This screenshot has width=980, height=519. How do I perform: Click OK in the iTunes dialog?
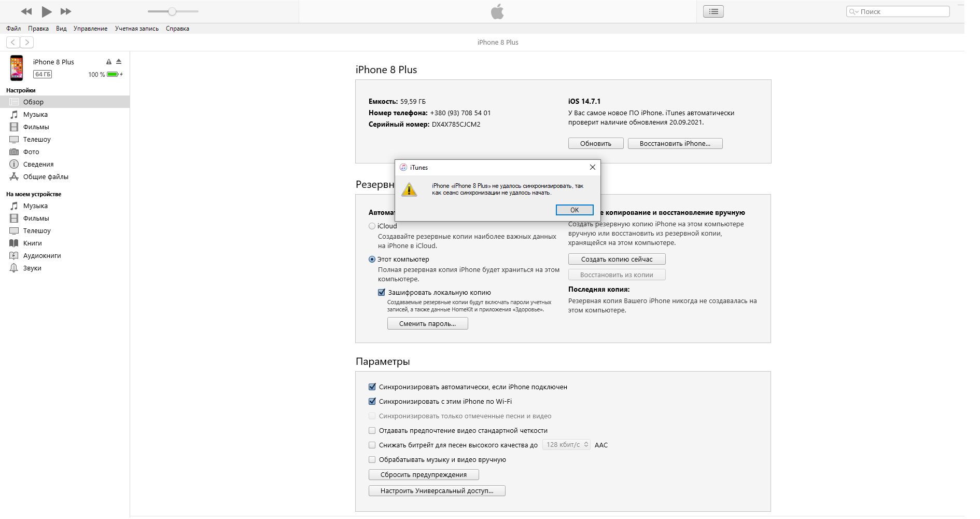575,210
